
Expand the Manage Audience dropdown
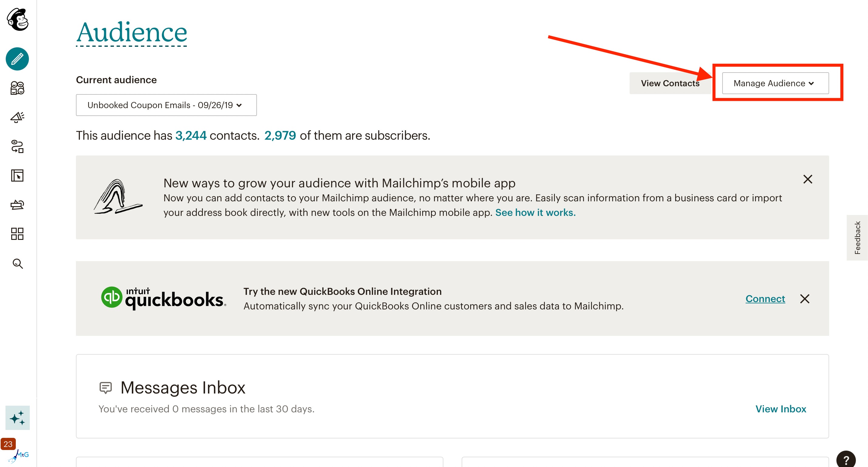[x=775, y=83]
